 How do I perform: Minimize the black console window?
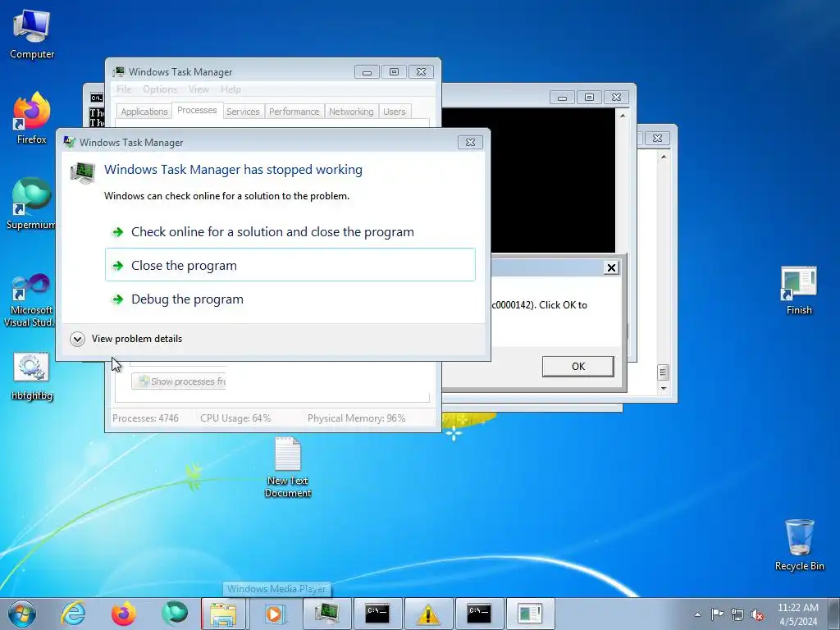[x=563, y=97]
